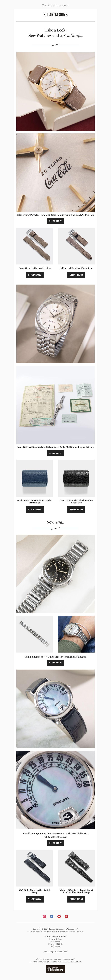
Task: Shop the Vintage NOS Swiss Tropic Strap
Action: coord(76,899)
